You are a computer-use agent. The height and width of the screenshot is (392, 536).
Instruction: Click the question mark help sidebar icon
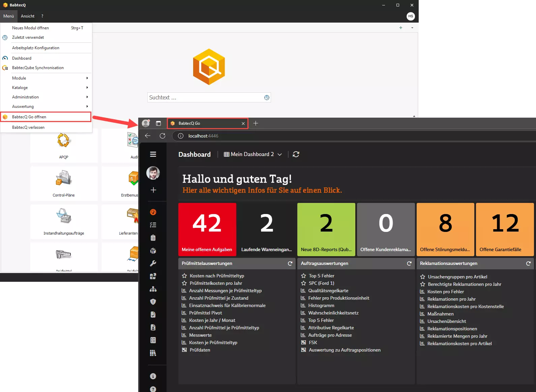(153, 389)
